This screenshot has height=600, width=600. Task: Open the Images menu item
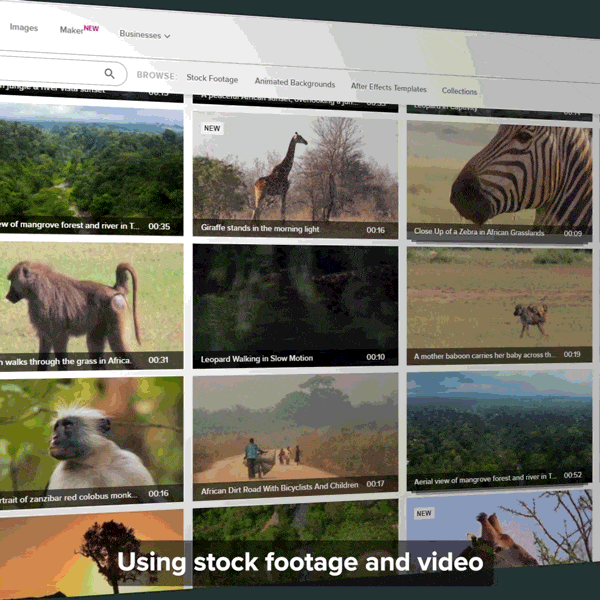point(24,27)
